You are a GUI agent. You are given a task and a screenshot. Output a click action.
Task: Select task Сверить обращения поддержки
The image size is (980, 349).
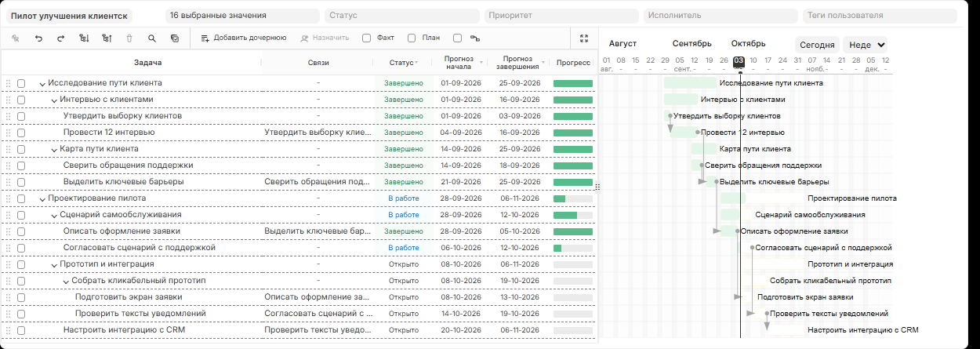pyautogui.click(x=128, y=165)
